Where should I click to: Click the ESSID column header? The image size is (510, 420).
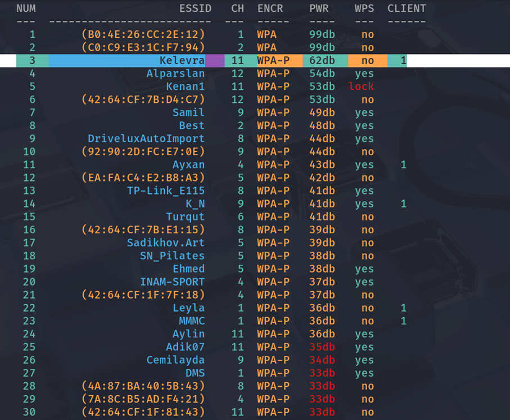[x=195, y=8]
